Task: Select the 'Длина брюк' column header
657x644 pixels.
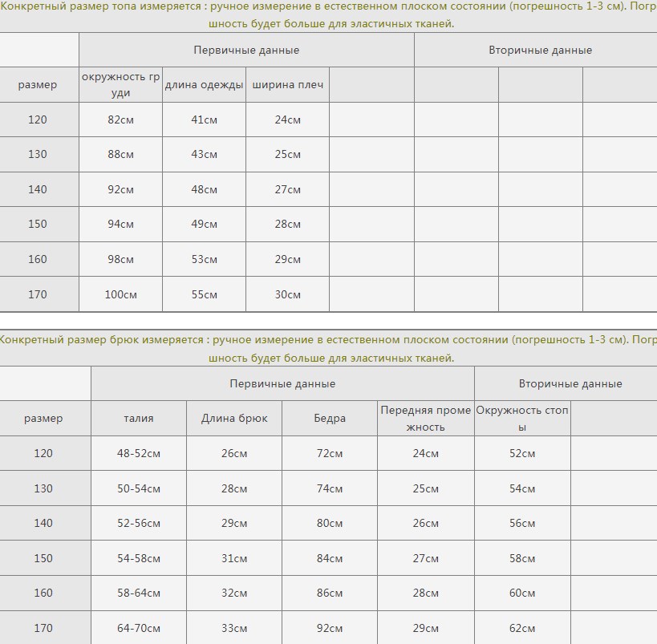Action: [x=234, y=418]
